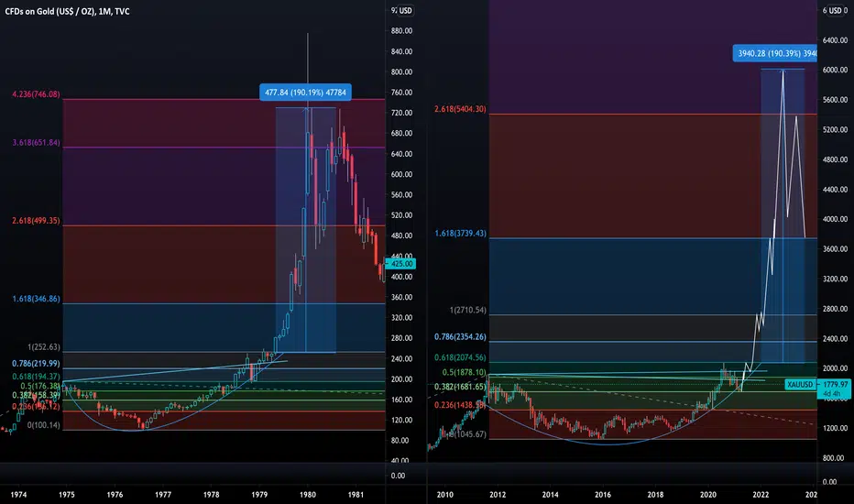Select the '1(252.63)' Fibonacci level label

[44, 347]
